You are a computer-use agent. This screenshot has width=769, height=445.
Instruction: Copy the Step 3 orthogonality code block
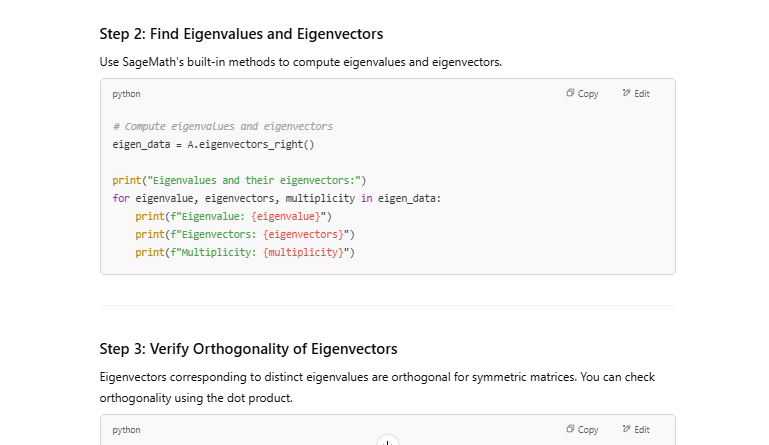click(x=582, y=430)
